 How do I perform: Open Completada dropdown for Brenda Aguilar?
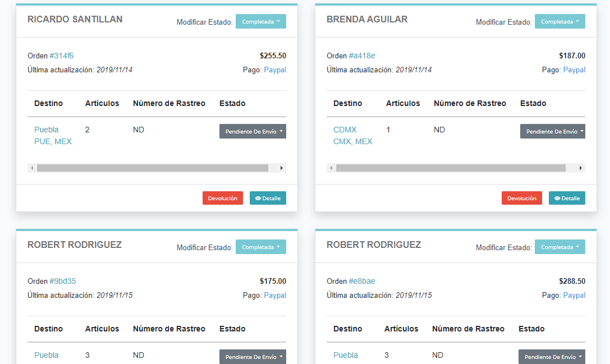560,21
